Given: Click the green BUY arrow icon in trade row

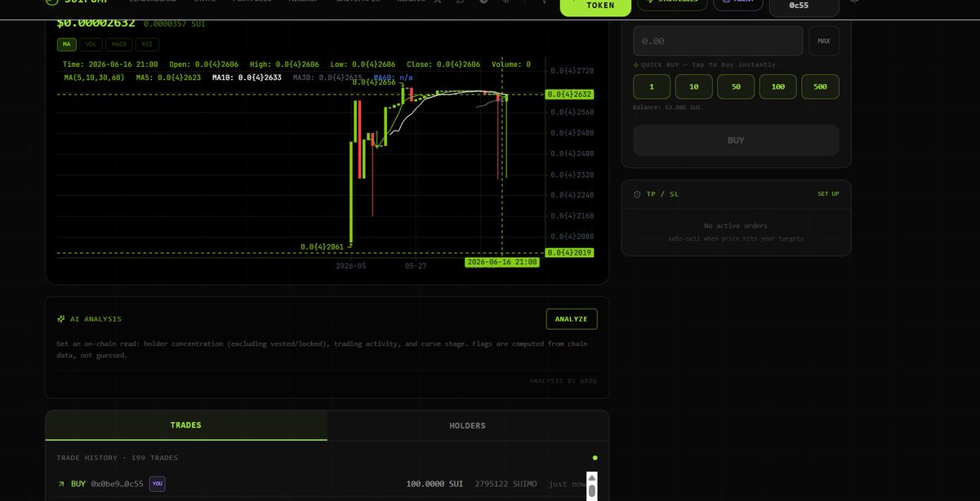Looking at the screenshot, I should (x=61, y=484).
